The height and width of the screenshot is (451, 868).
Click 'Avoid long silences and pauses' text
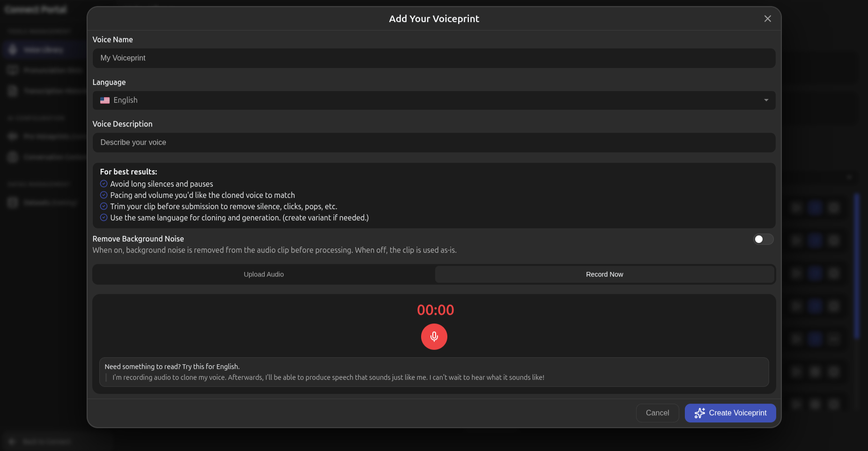click(162, 184)
